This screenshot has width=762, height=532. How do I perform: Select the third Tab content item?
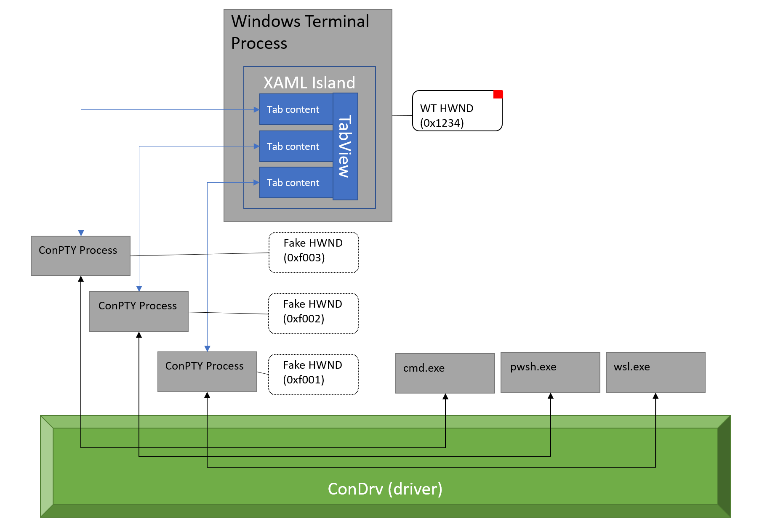pos(296,183)
